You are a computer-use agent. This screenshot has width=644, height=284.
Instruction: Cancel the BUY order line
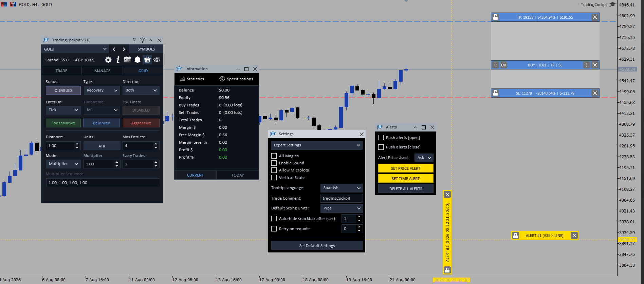pos(595,65)
